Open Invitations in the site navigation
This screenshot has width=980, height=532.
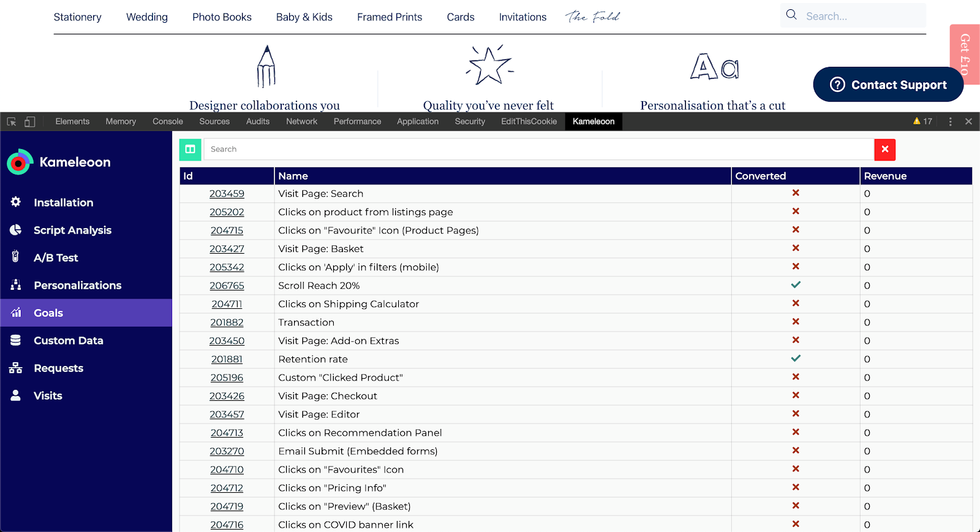(522, 17)
